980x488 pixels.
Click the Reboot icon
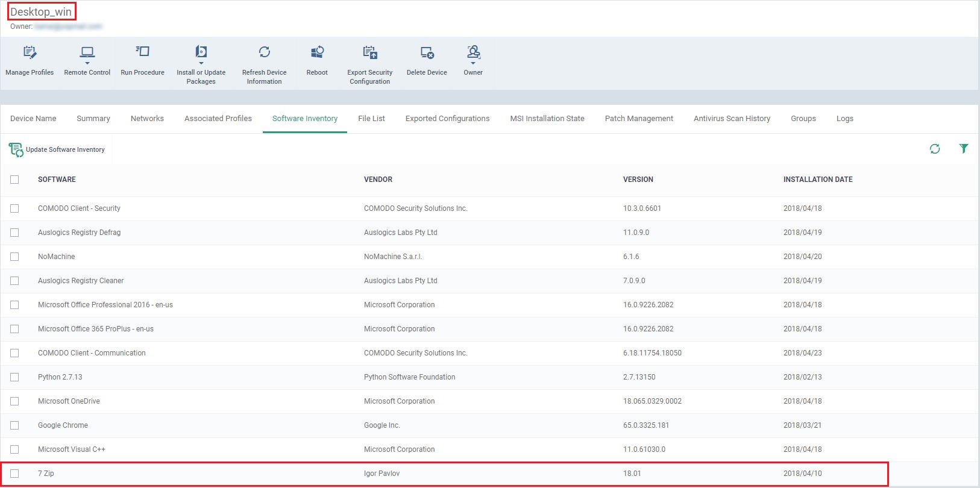coord(317,52)
